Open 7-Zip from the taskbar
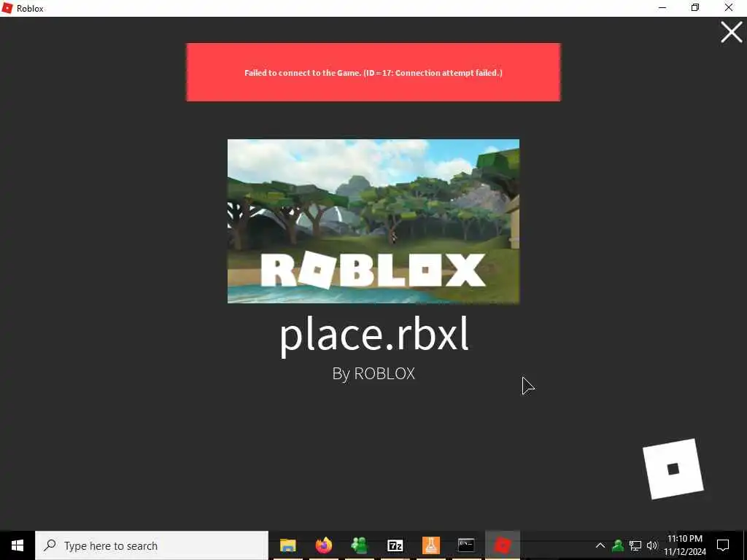 tap(395, 545)
